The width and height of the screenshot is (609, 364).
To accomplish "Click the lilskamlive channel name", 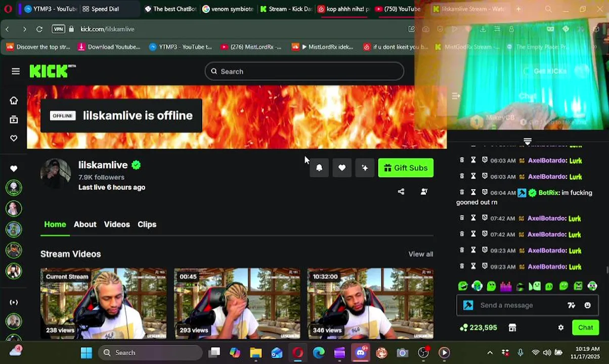I will pos(103,165).
